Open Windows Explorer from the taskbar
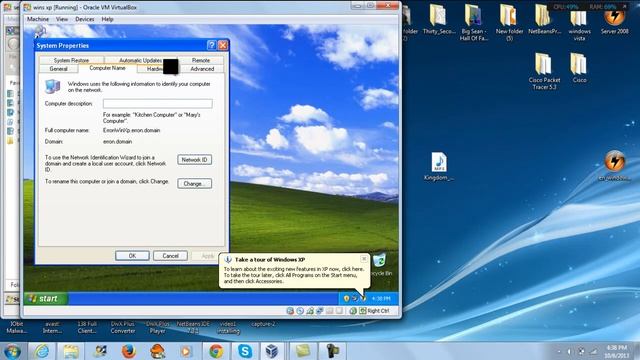Image resolution: width=640 pixels, height=360 pixels. (70, 351)
